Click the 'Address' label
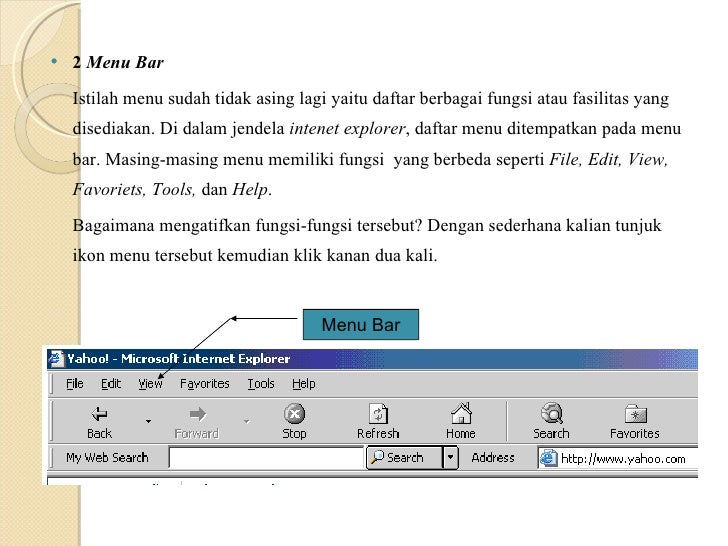The height and width of the screenshot is (546, 728). coord(493,457)
